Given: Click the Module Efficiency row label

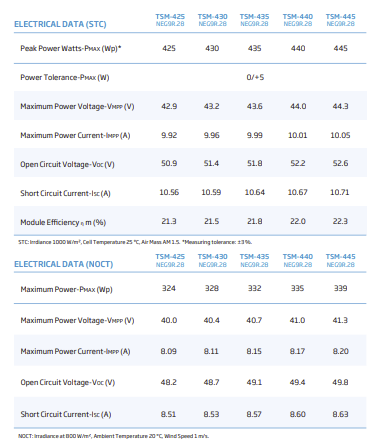Looking at the screenshot, I should coord(63,222).
